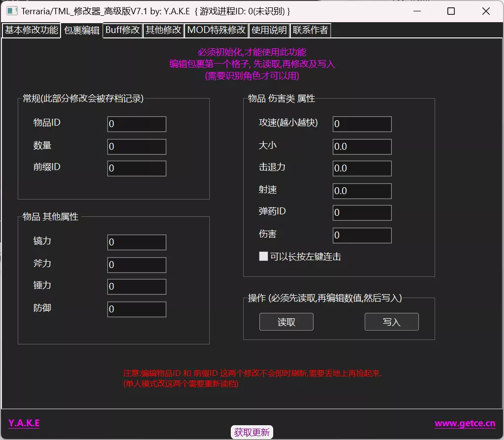Screen dimensions: 504x440
Task: Click the 物品ID input field
Action: click(x=137, y=124)
